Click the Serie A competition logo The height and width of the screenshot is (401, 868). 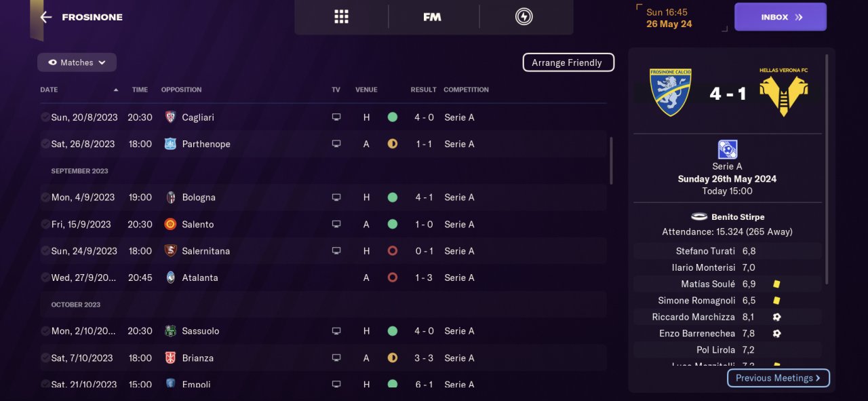727,149
